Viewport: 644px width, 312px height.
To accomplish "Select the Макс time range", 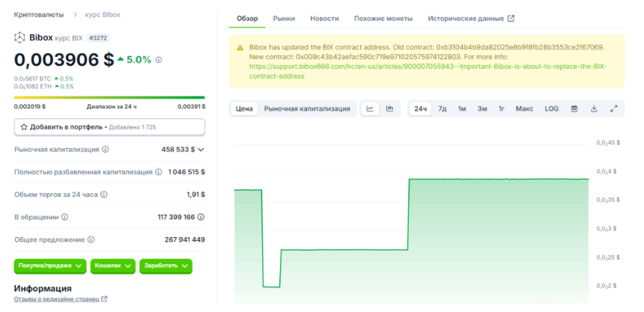I will (x=524, y=108).
